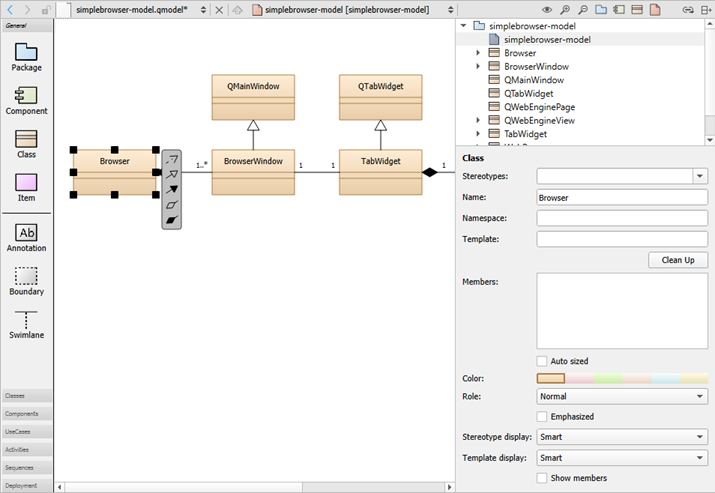The image size is (715, 493).
Task: Select the Package tool in the palette
Action: click(x=26, y=56)
